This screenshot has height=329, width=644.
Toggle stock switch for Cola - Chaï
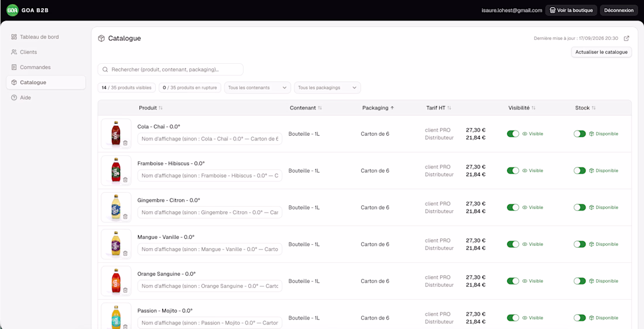tap(580, 134)
